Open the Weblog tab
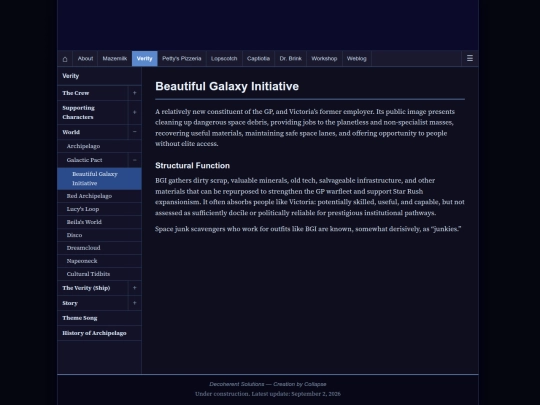This screenshot has height=405, width=540. click(x=356, y=59)
